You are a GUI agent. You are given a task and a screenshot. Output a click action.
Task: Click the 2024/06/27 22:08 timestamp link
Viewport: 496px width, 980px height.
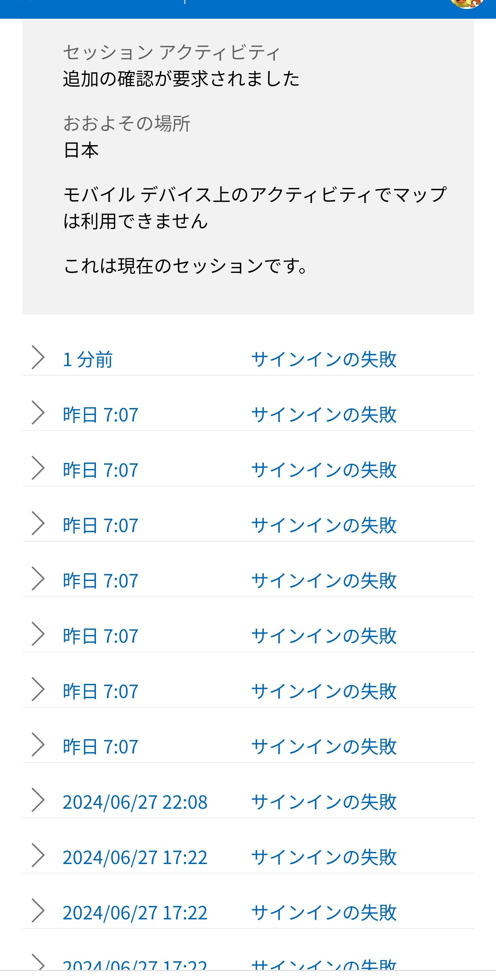coord(135,802)
